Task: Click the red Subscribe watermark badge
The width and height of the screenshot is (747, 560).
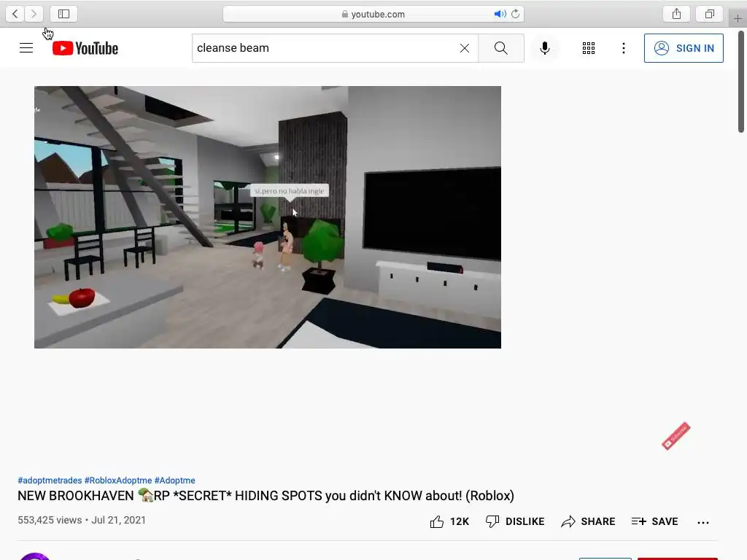Action: tap(676, 436)
